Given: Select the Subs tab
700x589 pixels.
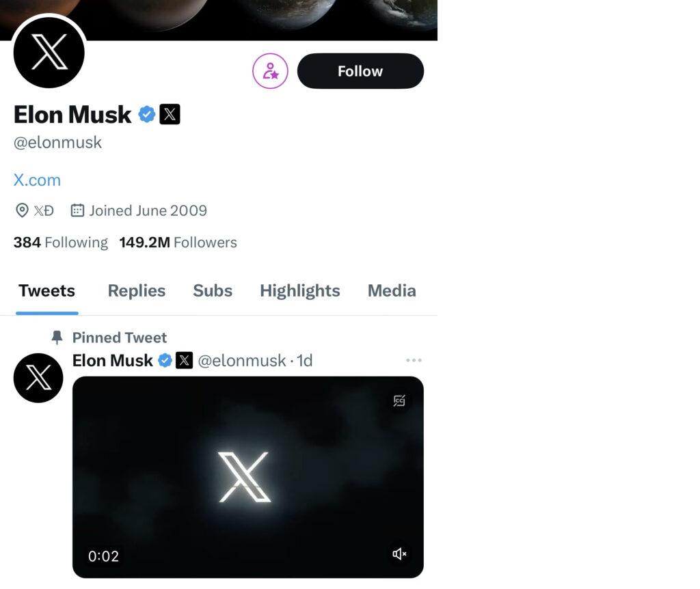Looking at the screenshot, I should click(x=213, y=291).
